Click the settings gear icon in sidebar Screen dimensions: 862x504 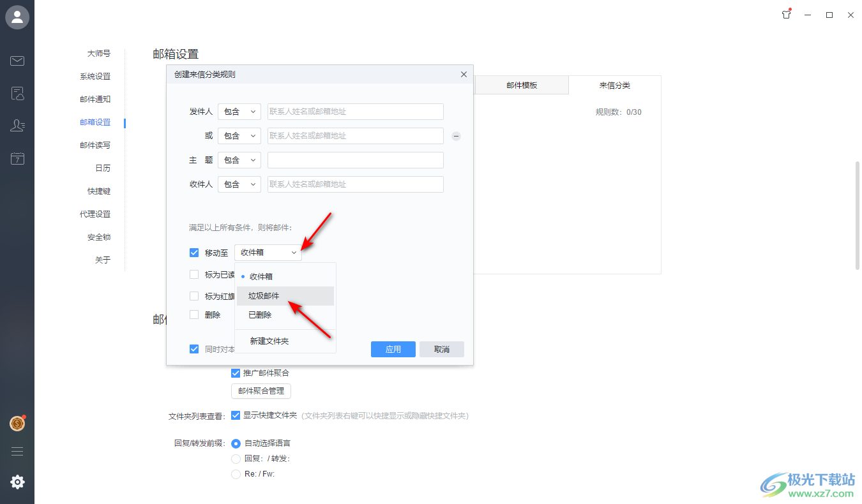(x=17, y=482)
